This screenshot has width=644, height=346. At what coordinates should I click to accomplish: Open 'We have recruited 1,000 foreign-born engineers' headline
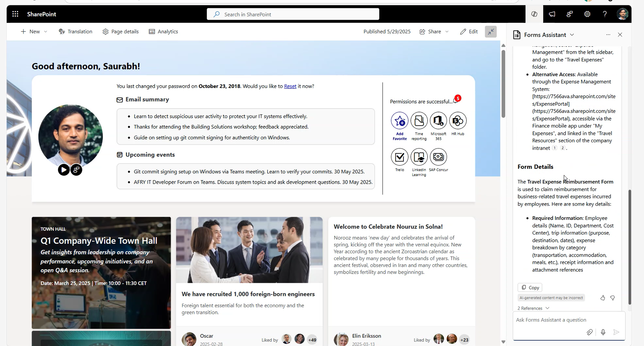(x=248, y=294)
